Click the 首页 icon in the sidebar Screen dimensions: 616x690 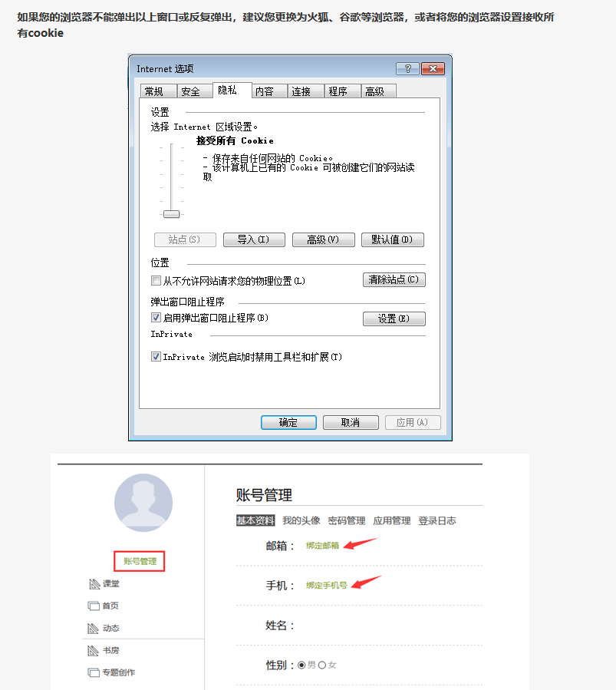94,606
